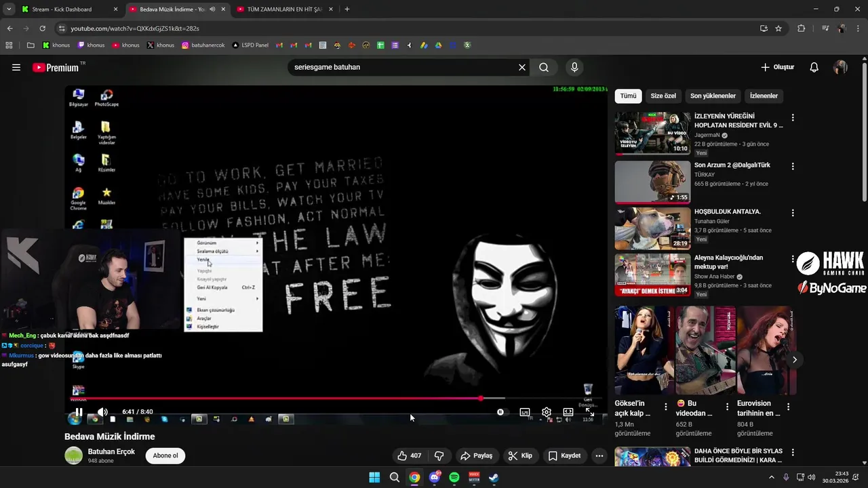Open Göksel'in açık kalp short thumbnail

tap(644, 350)
